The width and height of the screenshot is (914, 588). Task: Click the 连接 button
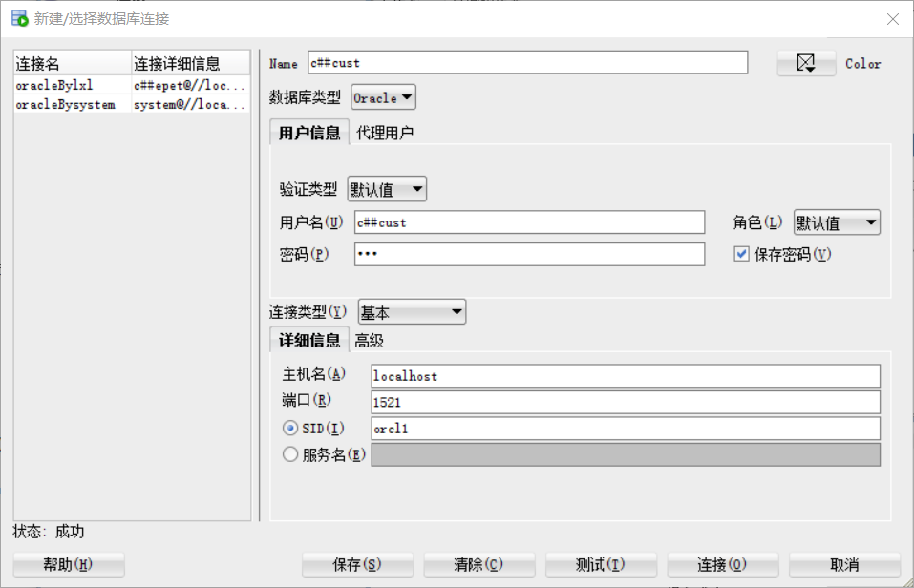[x=723, y=564]
